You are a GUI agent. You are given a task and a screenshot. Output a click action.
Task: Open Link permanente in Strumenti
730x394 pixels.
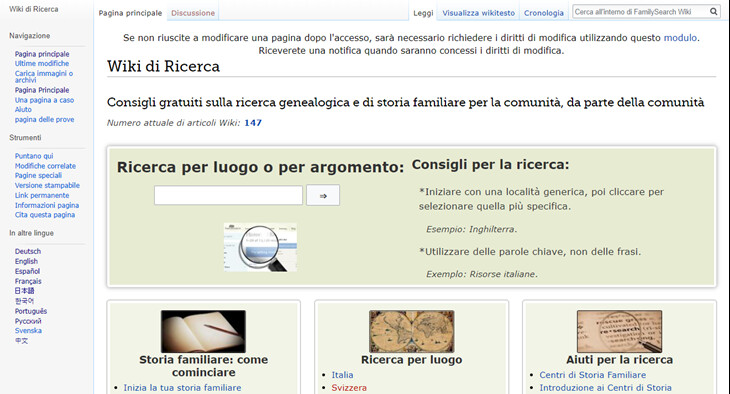click(42, 195)
